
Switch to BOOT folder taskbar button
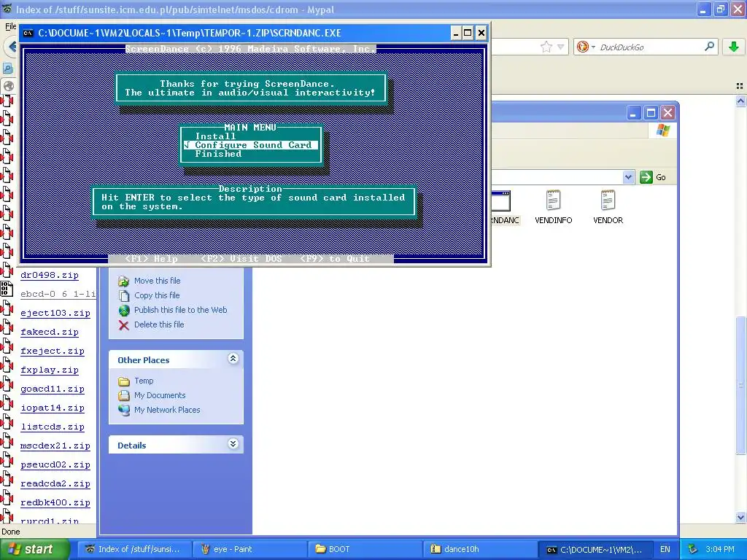(365, 549)
